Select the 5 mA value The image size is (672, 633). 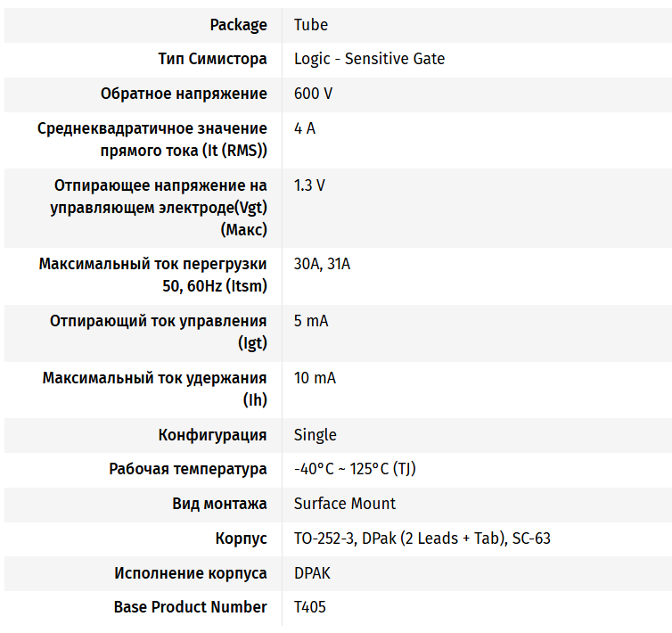(x=311, y=321)
